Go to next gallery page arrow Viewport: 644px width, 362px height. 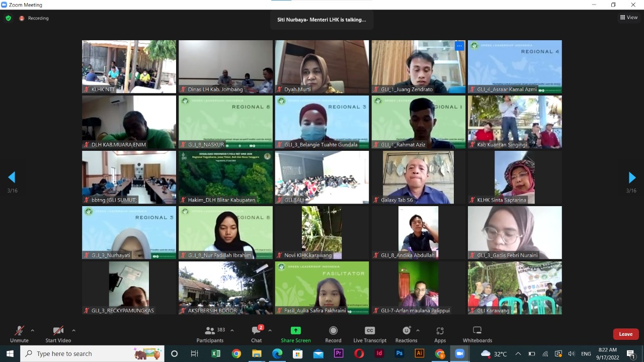tap(632, 177)
